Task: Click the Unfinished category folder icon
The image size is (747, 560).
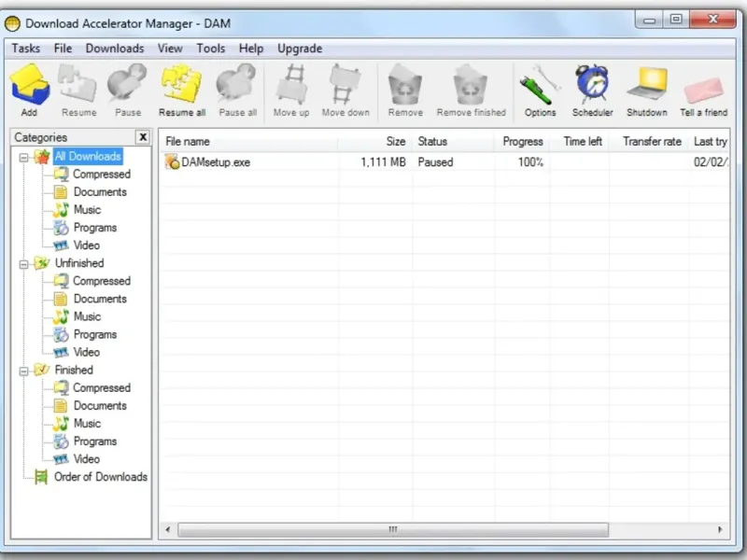Action: coord(42,263)
